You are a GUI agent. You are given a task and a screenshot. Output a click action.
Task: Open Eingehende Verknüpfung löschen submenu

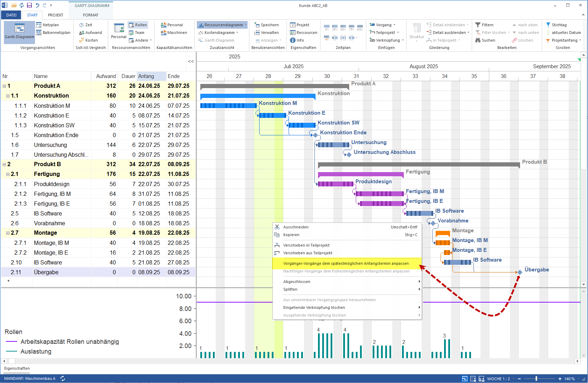click(347, 307)
